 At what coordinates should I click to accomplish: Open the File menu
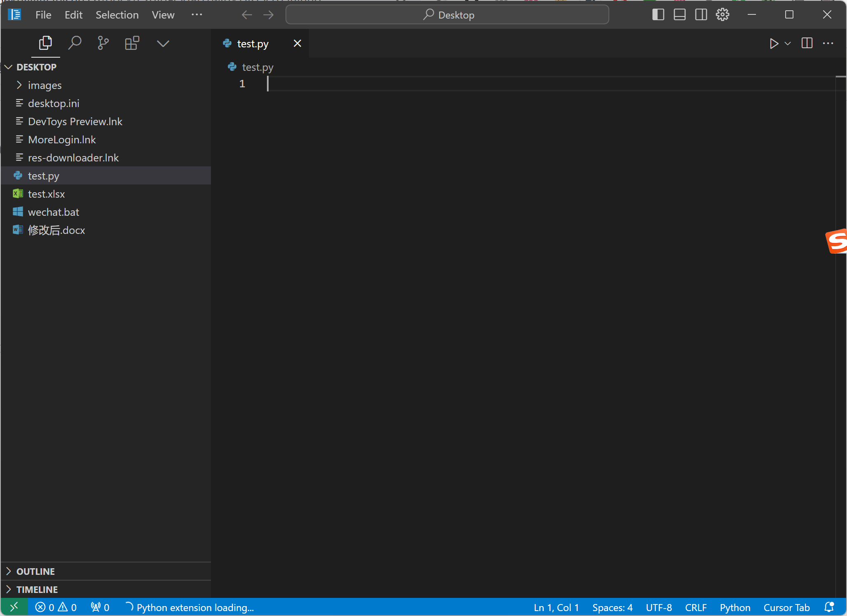point(42,14)
